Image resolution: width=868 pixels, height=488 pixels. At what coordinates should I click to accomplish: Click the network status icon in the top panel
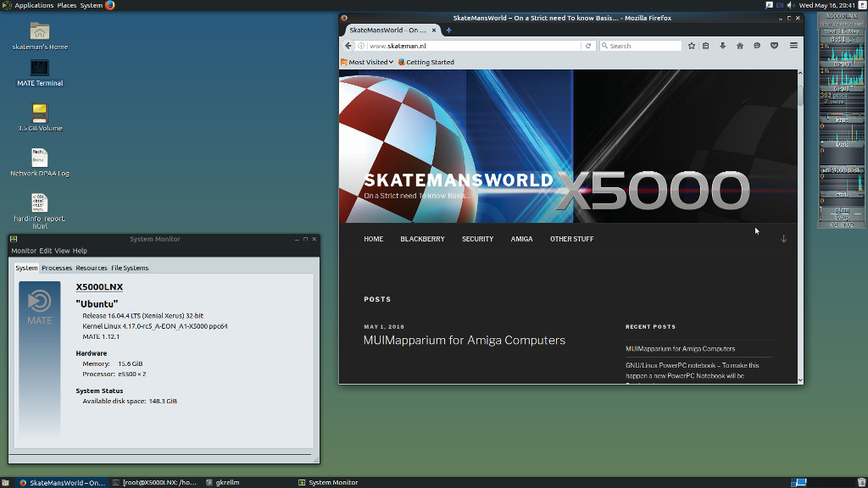coord(769,5)
